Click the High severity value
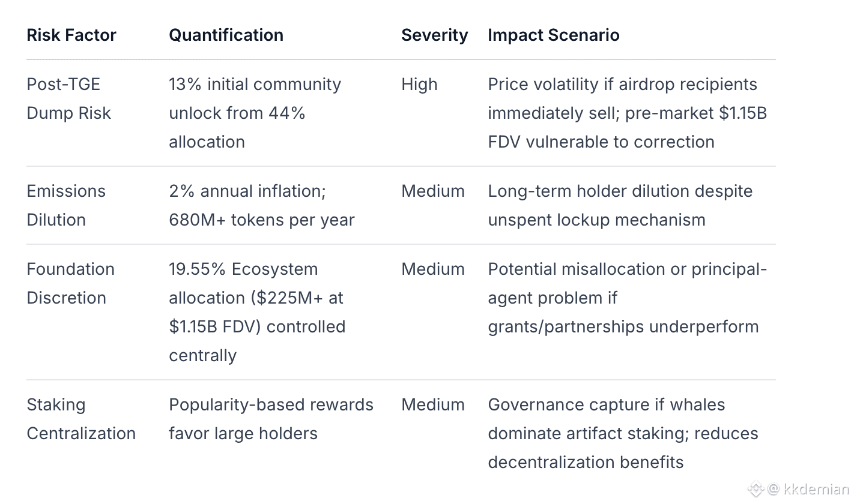This screenshot has width=854, height=504. [x=419, y=84]
